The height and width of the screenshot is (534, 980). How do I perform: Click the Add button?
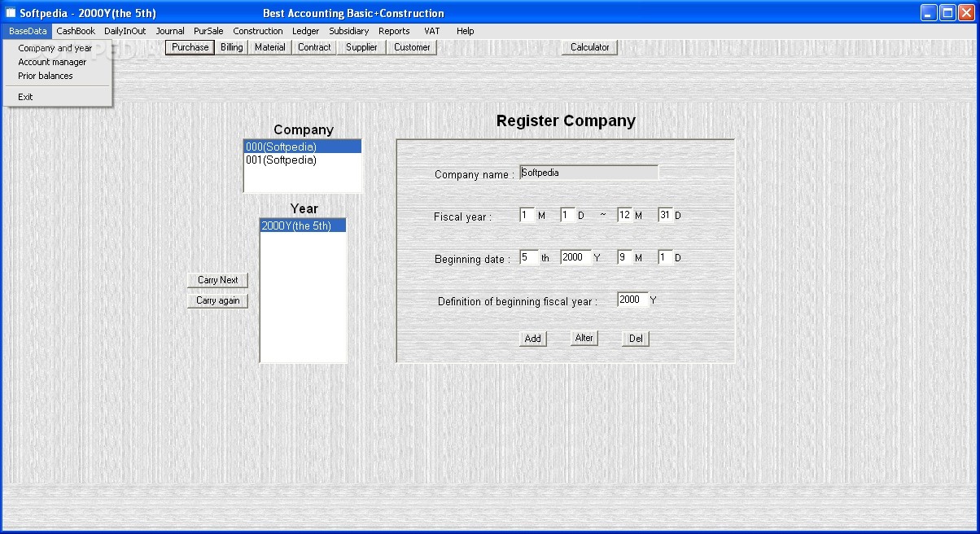[x=533, y=339]
